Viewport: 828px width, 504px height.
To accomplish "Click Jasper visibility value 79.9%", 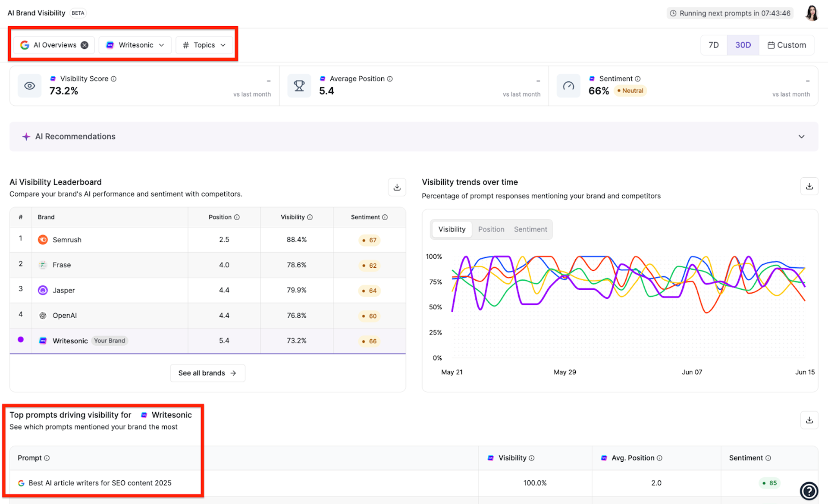I will tap(296, 290).
